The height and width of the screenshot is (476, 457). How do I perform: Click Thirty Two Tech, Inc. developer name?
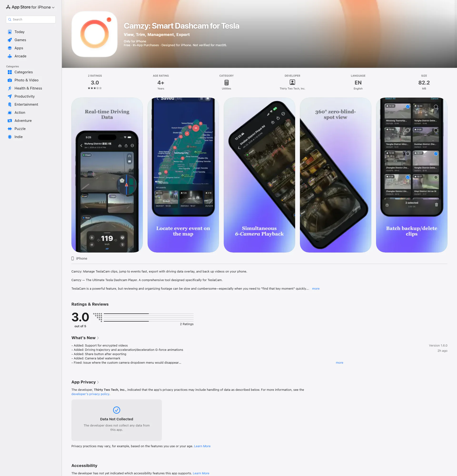pyautogui.click(x=292, y=89)
